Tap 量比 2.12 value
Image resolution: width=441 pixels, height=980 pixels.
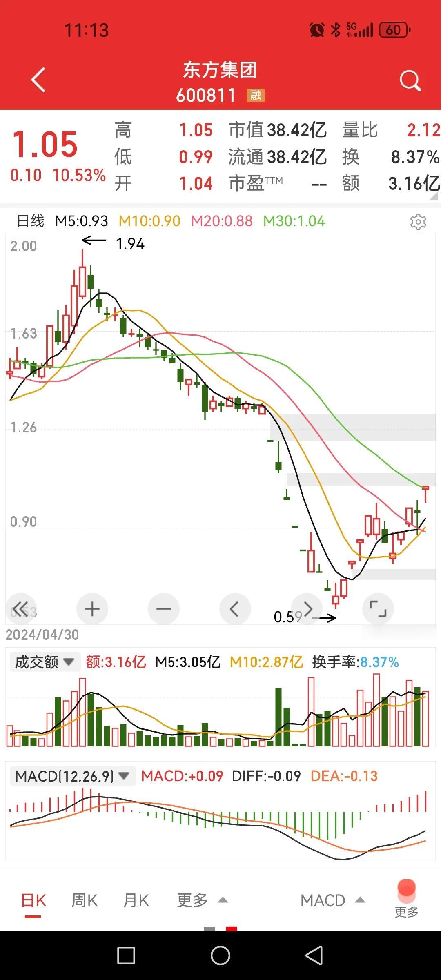pyautogui.click(x=423, y=130)
